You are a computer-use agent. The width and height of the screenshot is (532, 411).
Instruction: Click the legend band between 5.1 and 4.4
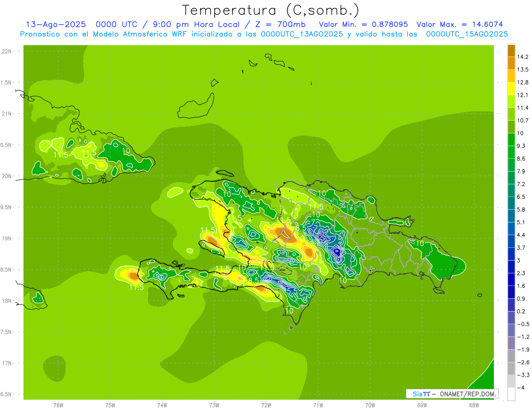[x=511, y=228]
